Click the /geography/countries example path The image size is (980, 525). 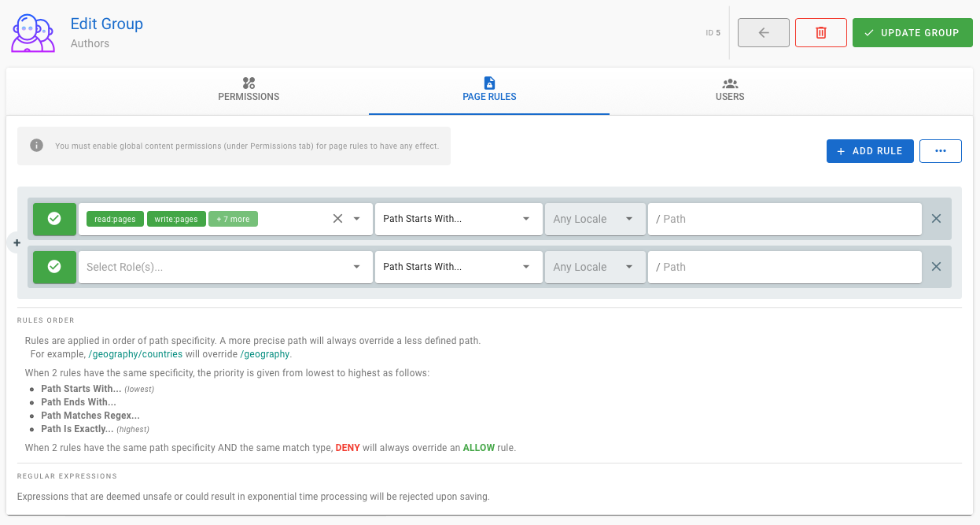135,354
